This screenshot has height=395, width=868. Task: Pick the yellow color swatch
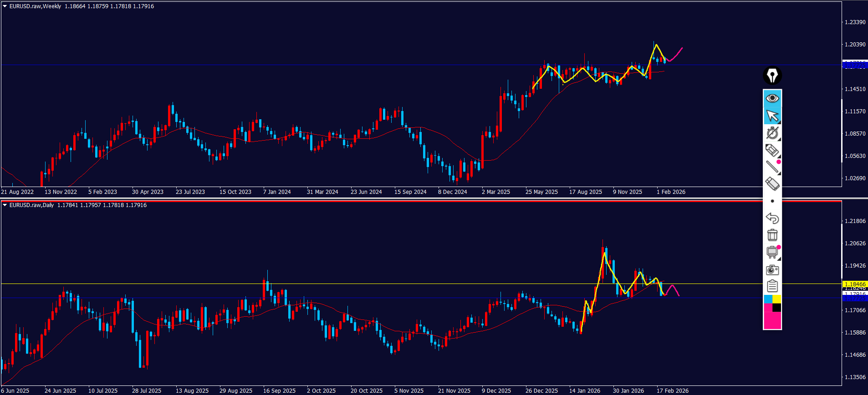tap(777, 299)
